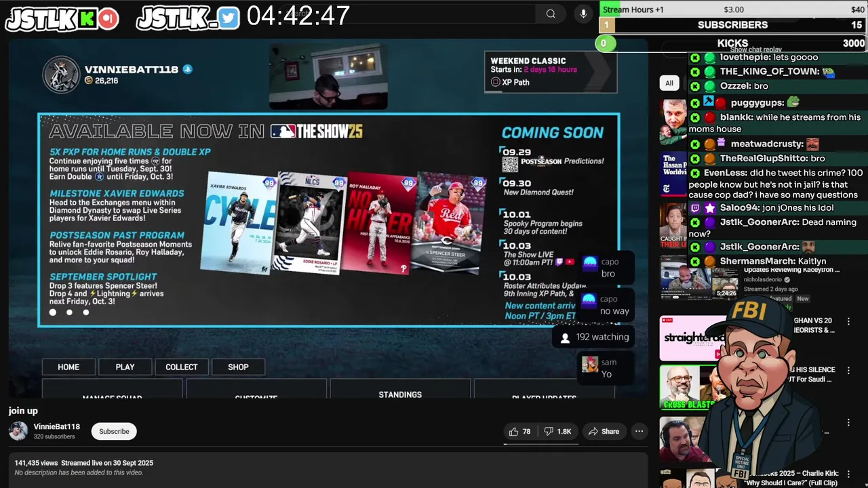Click '141,435 views' description text
Image resolution: width=868 pixels, height=488 pixels.
tap(37, 463)
